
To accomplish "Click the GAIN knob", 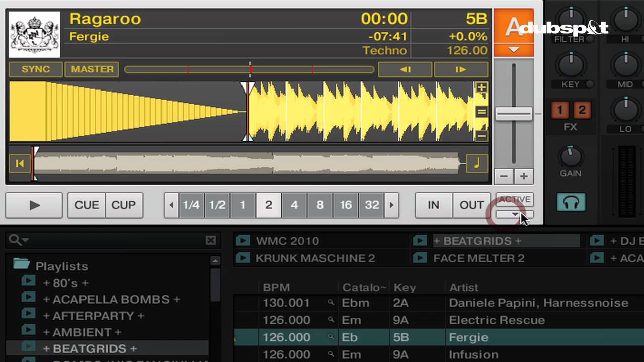I will [x=571, y=157].
